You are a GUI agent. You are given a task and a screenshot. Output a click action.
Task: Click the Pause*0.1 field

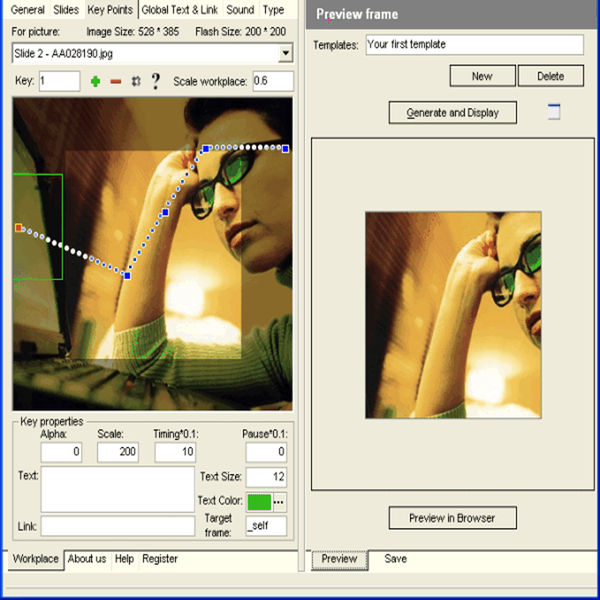pyautogui.click(x=266, y=452)
